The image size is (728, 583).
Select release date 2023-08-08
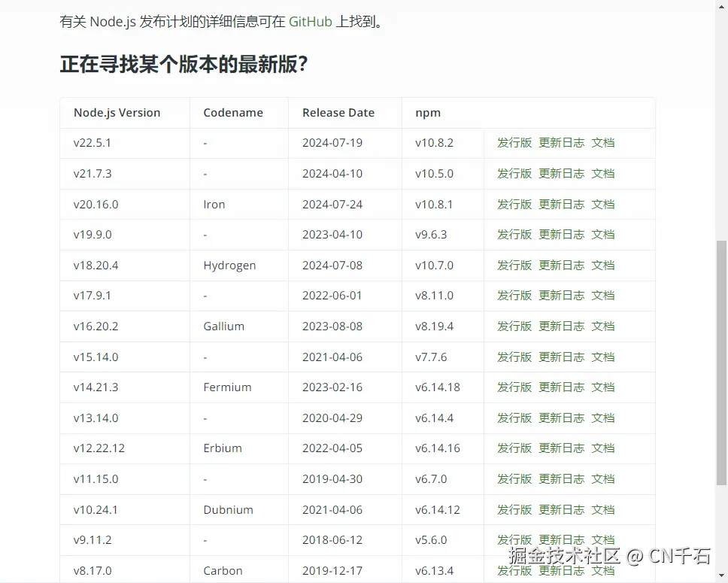332,326
